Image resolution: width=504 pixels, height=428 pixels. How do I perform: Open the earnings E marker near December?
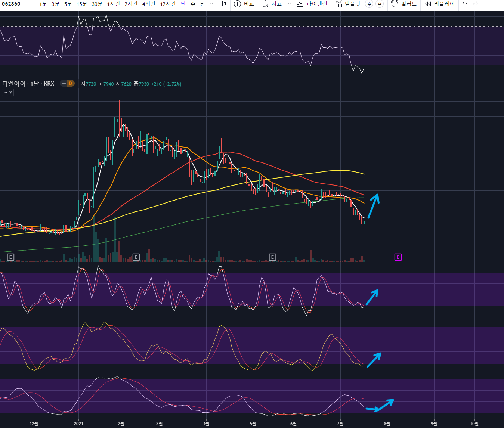(x=10, y=257)
